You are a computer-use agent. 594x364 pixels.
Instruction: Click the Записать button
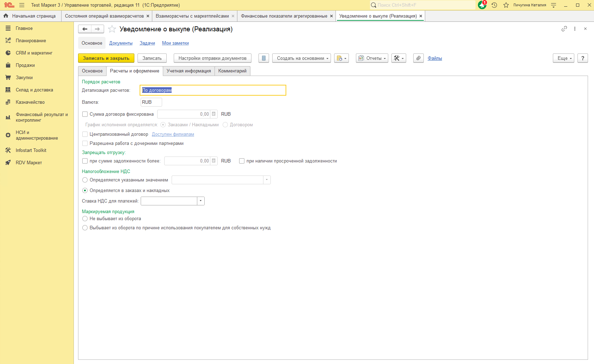click(x=152, y=58)
